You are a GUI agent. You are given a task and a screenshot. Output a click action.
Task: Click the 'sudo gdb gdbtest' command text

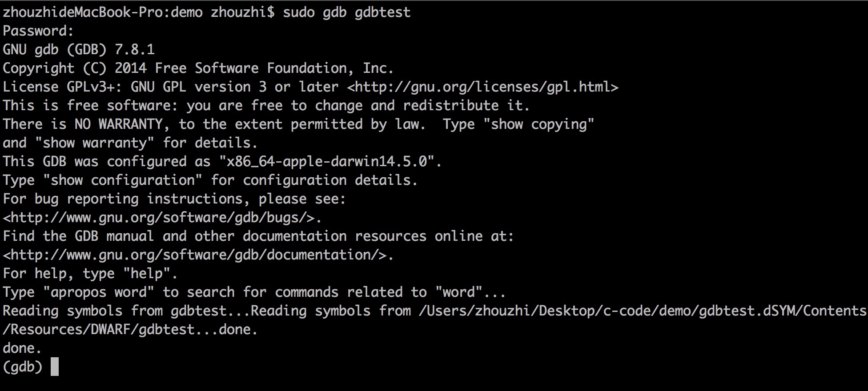click(346, 12)
